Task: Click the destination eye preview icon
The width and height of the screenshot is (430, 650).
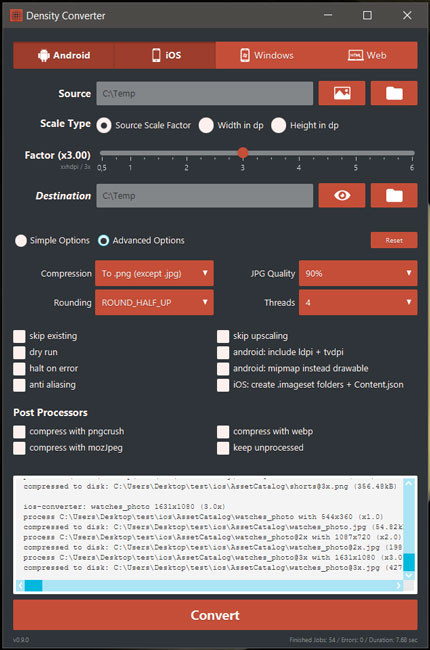Action: pos(342,195)
